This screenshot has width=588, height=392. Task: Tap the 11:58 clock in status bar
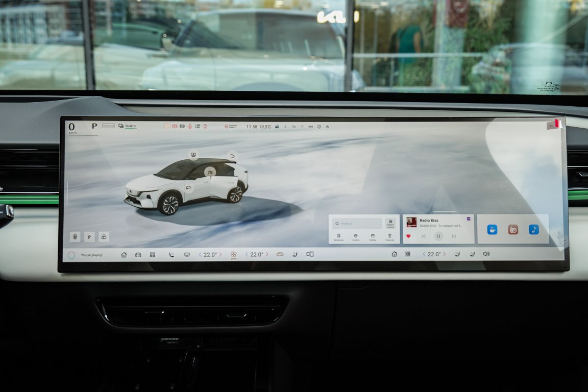coord(252,127)
